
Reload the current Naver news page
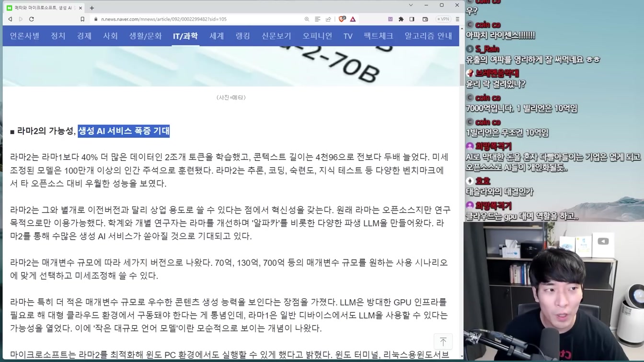click(32, 19)
